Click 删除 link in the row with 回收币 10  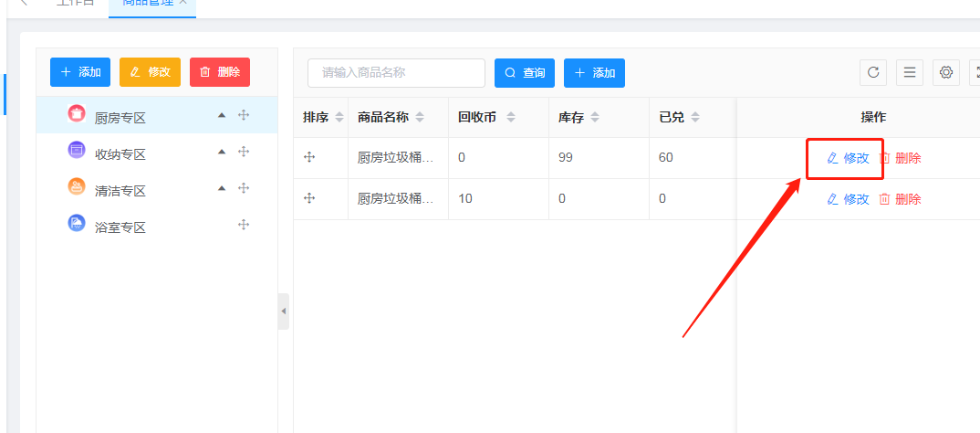tap(900, 200)
